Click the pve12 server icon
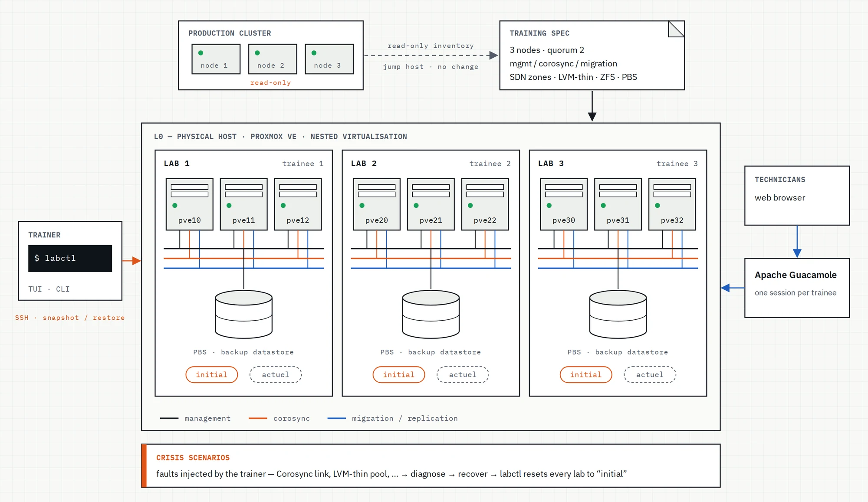868x502 pixels. click(x=298, y=204)
